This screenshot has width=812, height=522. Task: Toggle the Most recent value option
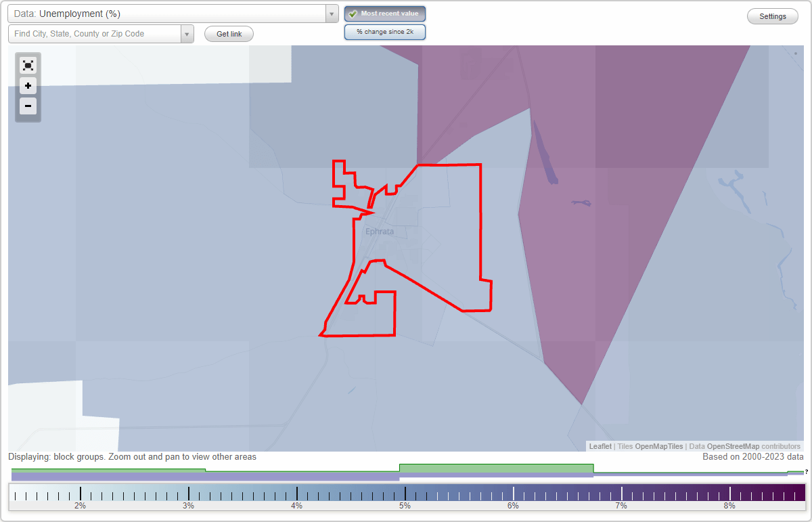[x=385, y=14]
